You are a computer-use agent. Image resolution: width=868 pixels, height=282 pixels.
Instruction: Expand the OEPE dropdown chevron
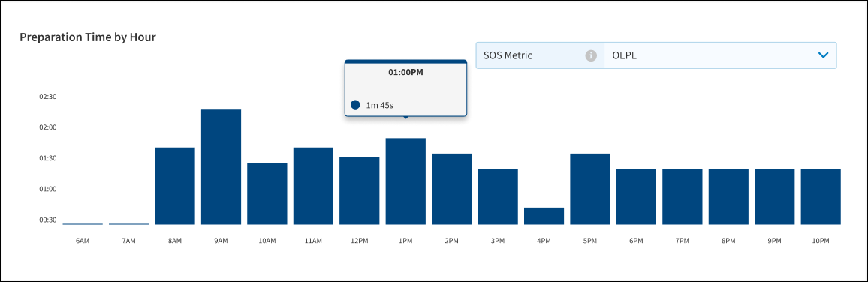[823, 55]
